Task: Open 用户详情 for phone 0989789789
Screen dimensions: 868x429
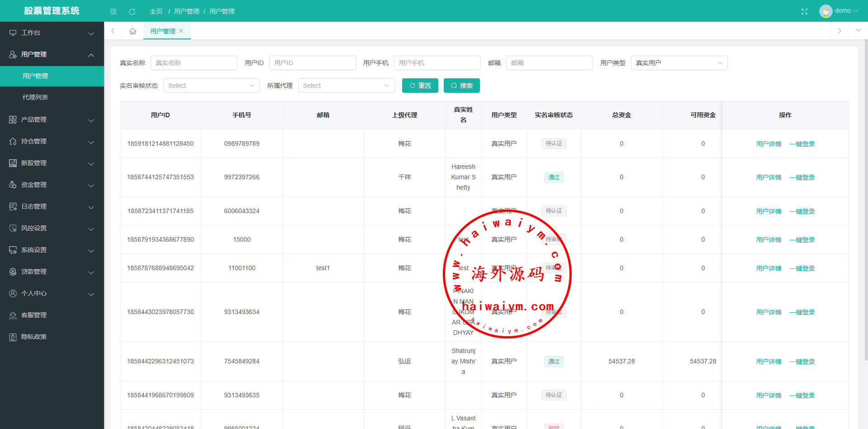Action: tap(768, 144)
